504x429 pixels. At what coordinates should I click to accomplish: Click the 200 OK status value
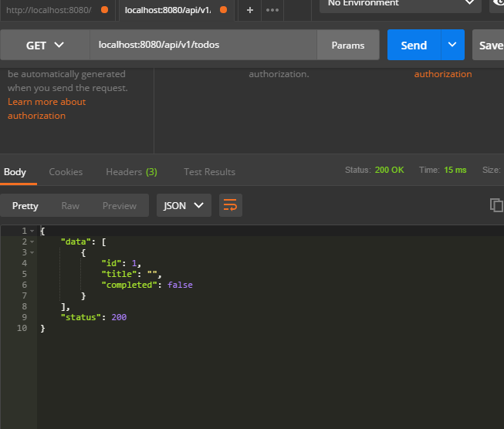[389, 170]
